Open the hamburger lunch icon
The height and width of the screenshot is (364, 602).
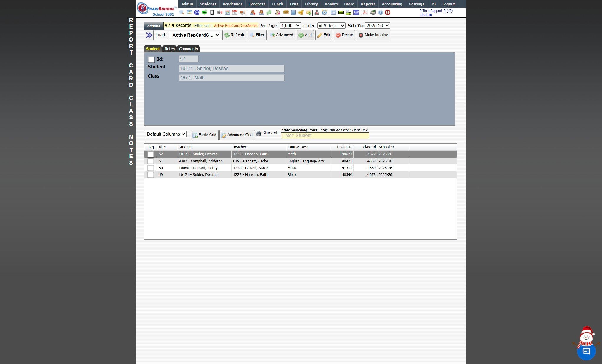click(x=286, y=12)
